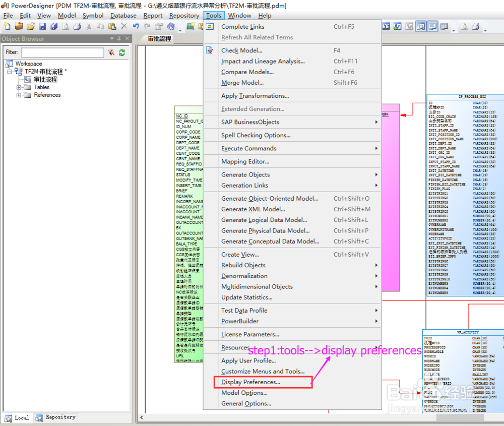Toggle the Output window view button
The image size is (504, 426).
pos(432,26)
